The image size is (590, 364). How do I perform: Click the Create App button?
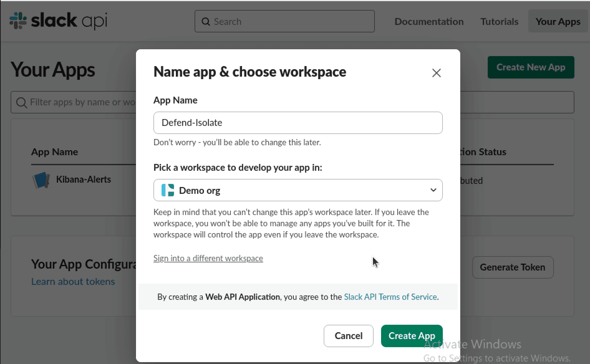point(412,336)
